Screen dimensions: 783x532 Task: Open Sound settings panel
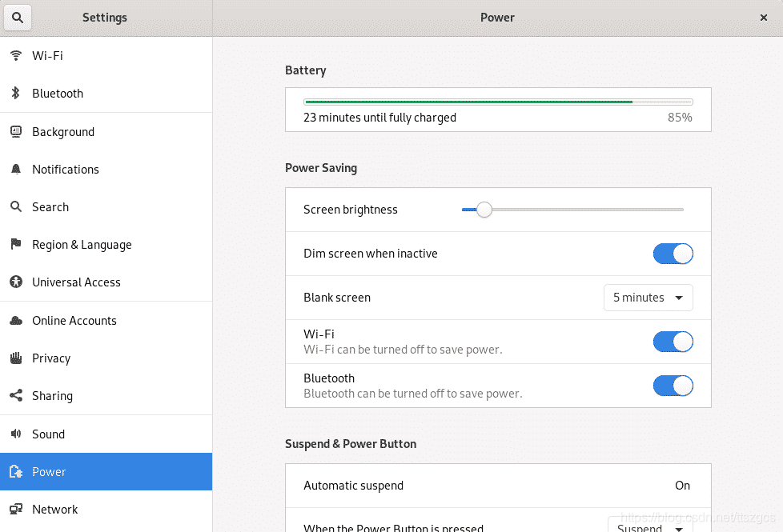click(106, 434)
